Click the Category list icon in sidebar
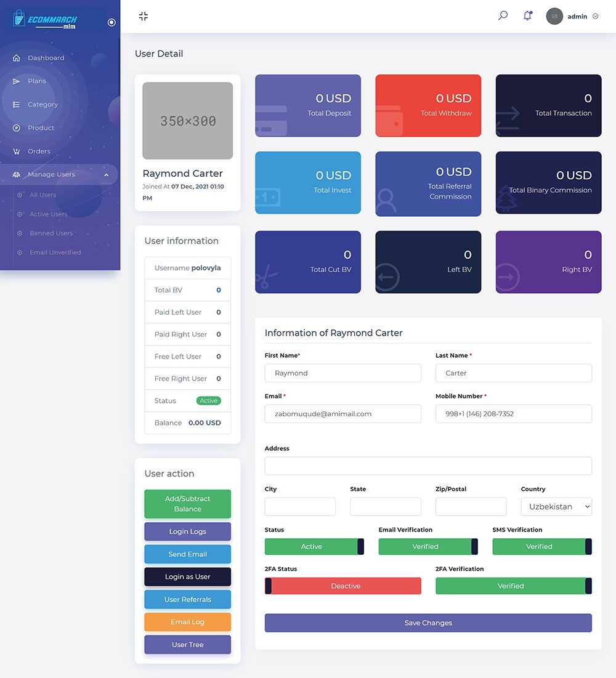 tap(17, 105)
